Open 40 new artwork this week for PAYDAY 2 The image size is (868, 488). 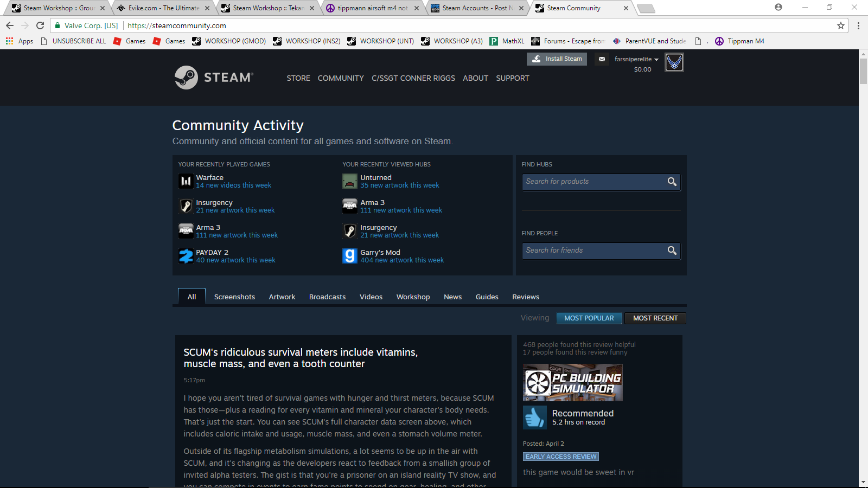[x=235, y=260]
